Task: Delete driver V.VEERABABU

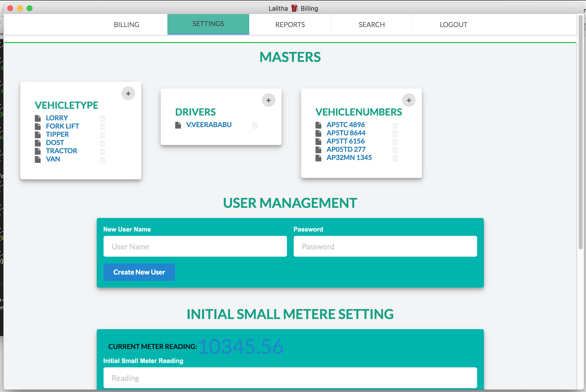Action: tap(255, 125)
